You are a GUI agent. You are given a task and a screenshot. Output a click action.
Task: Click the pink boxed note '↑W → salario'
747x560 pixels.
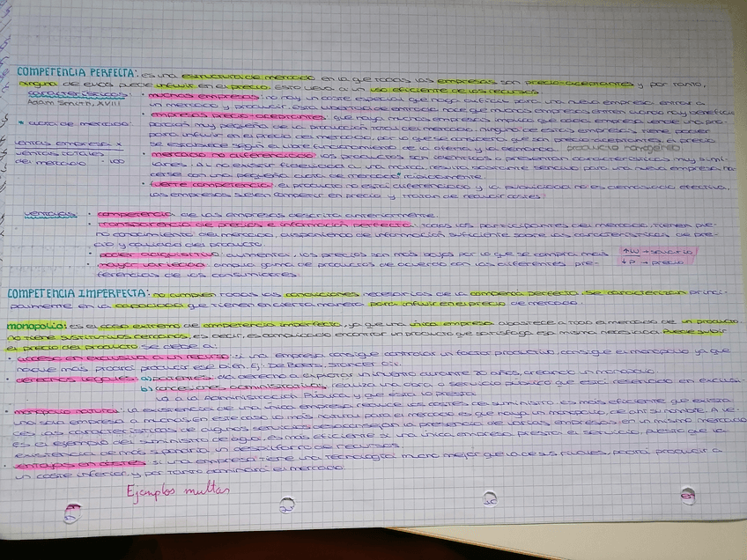tap(658, 252)
